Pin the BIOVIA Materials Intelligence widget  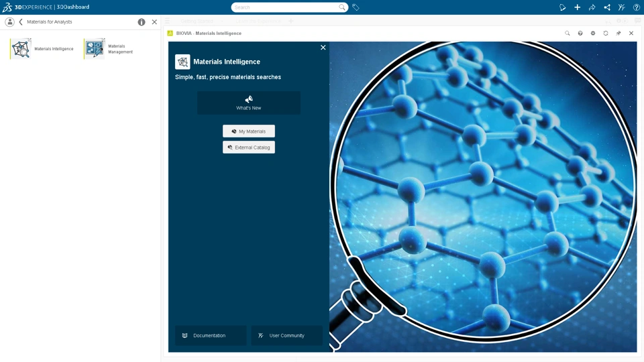618,34
